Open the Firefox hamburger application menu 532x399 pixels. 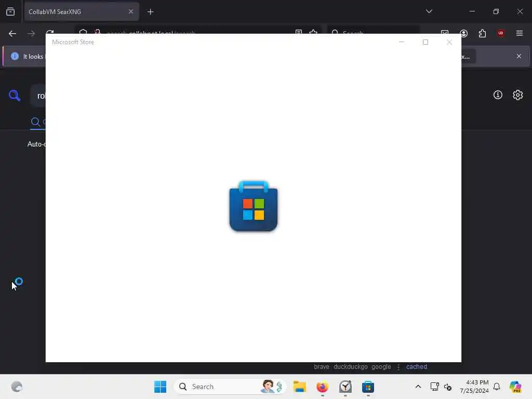pyautogui.click(x=519, y=33)
